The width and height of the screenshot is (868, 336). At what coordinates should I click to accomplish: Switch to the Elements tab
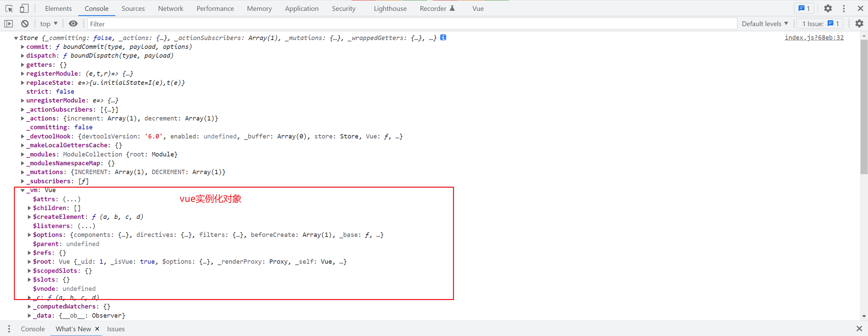coord(58,8)
